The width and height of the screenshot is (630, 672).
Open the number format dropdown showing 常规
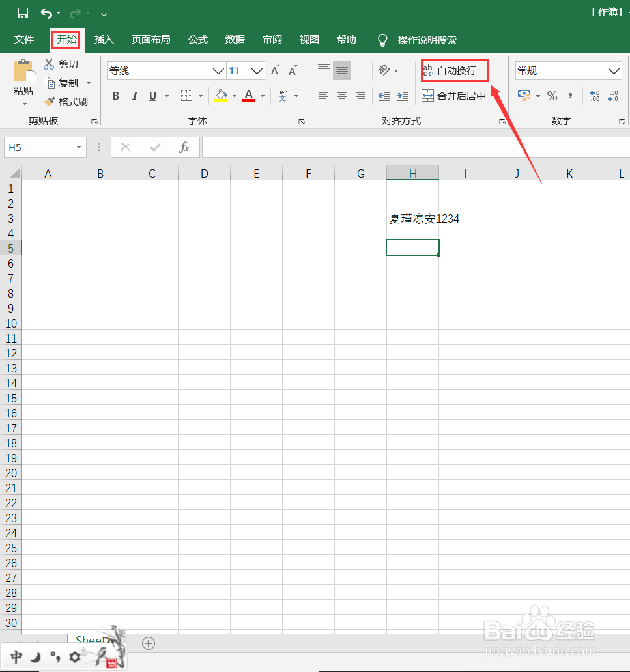click(613, 70)
